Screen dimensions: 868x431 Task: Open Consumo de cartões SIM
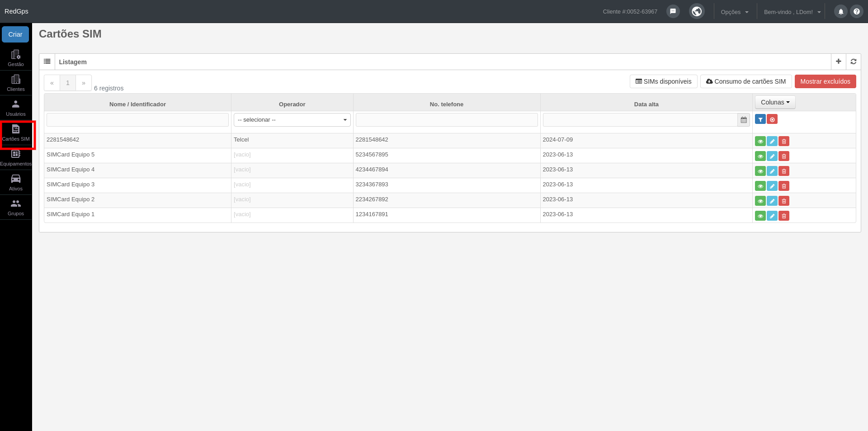[746, 81]
